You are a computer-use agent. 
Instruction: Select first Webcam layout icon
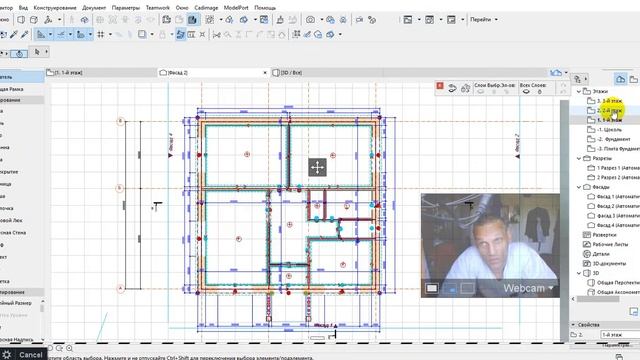(432, 288)
